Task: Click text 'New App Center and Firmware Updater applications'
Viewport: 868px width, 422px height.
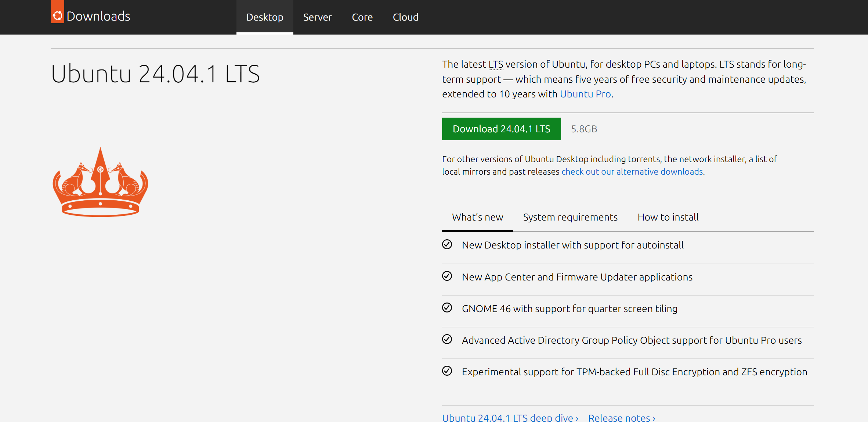Action: [x=577, y=277]
